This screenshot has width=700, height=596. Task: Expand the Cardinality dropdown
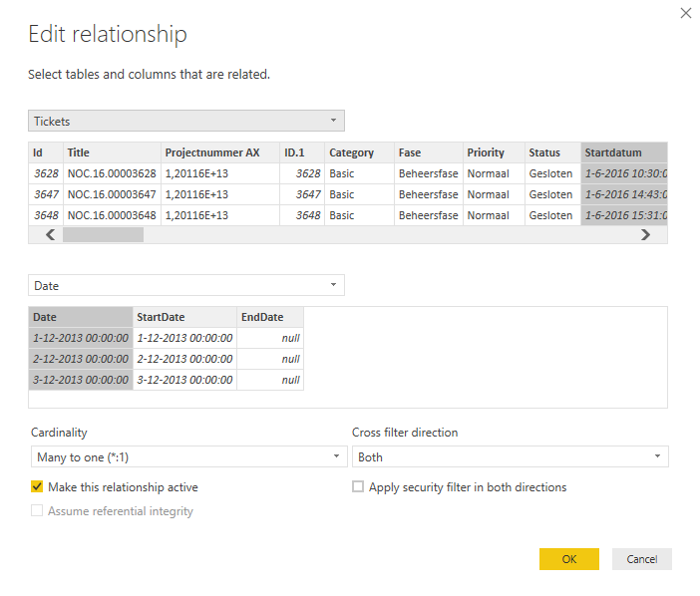point(188,456)
